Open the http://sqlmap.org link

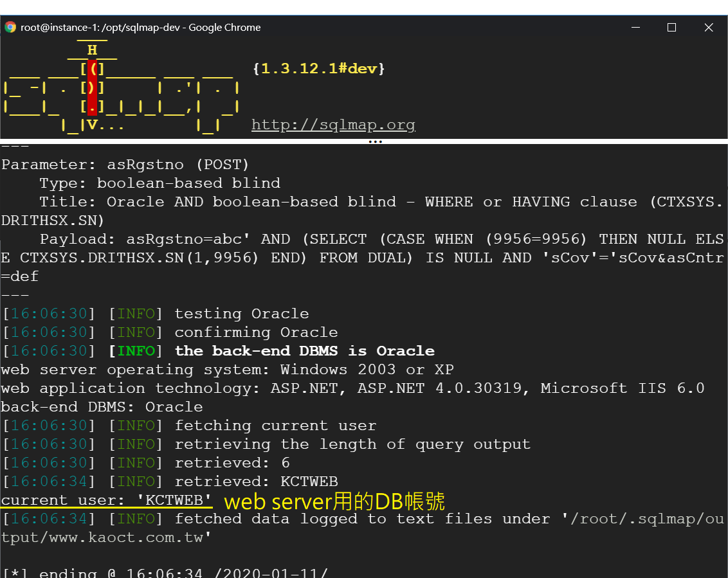[x=333, y=125]
